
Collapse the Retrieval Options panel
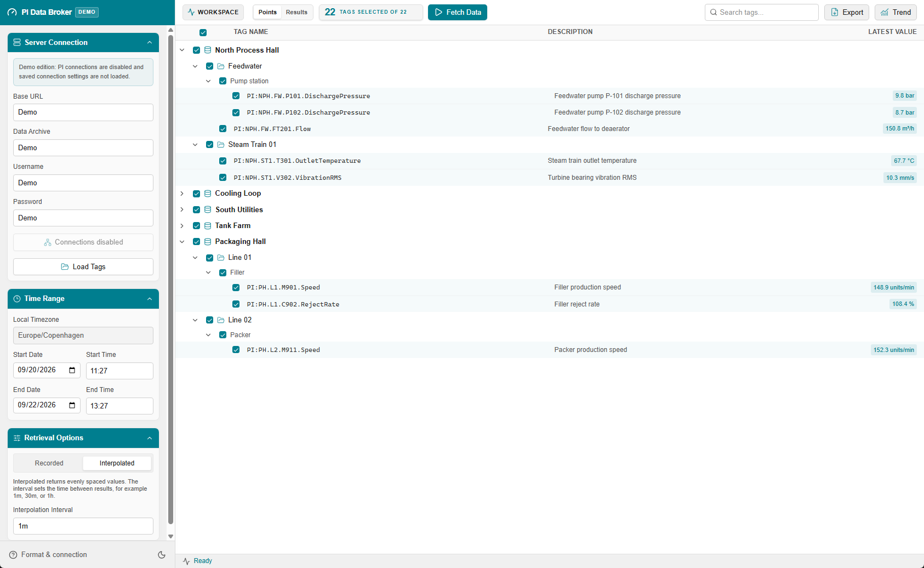(150, 438)
